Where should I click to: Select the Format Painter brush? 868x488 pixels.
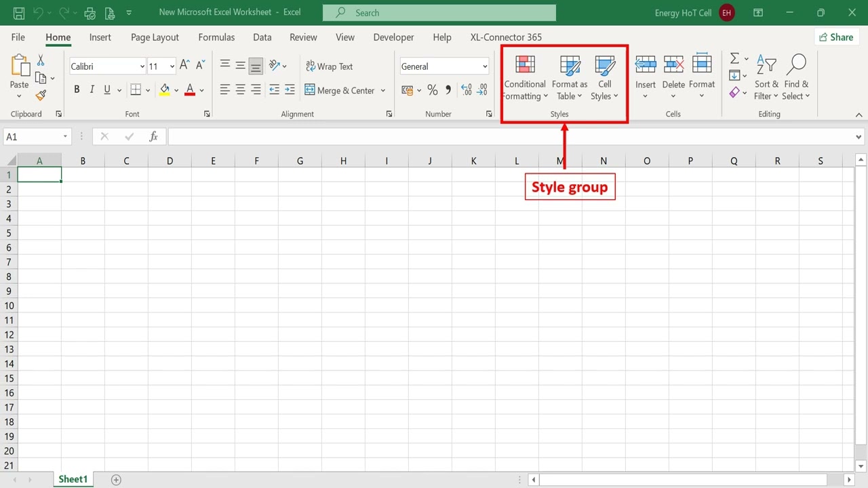41,96
